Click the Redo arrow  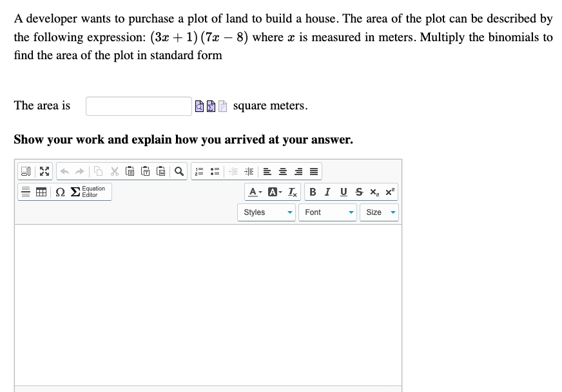click(79, 171)
